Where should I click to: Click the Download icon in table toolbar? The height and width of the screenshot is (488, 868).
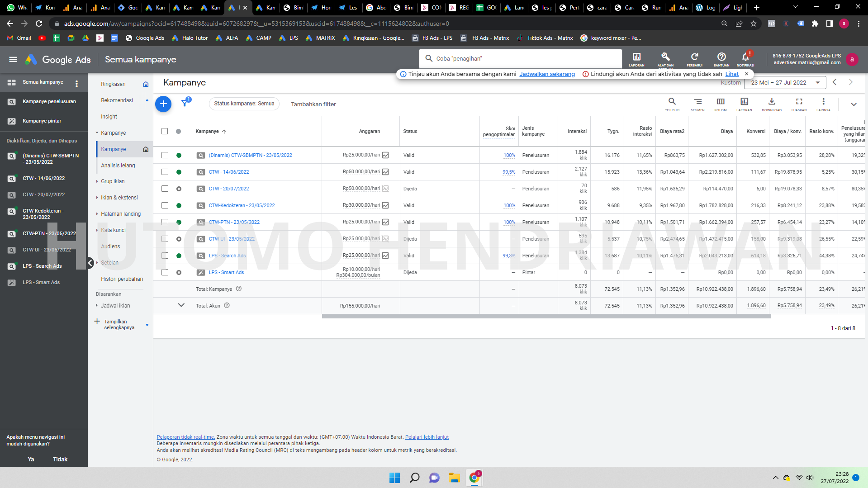tap(772, 104)
